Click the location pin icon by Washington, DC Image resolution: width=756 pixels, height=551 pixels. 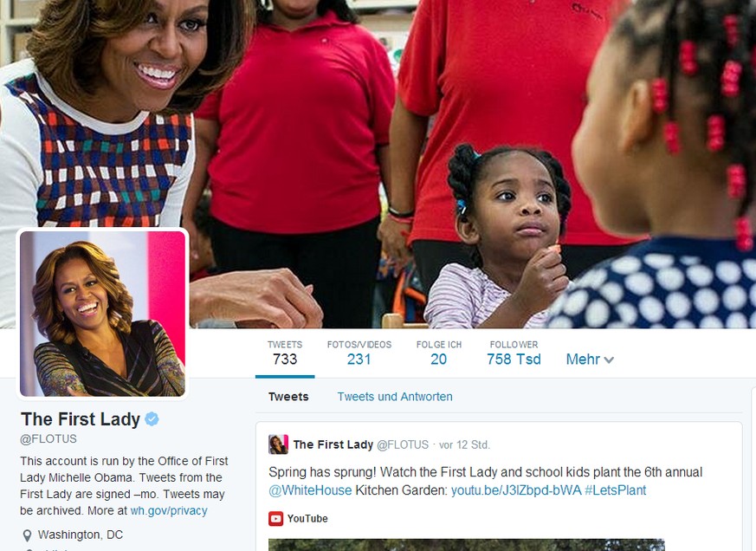coord(27,535)
